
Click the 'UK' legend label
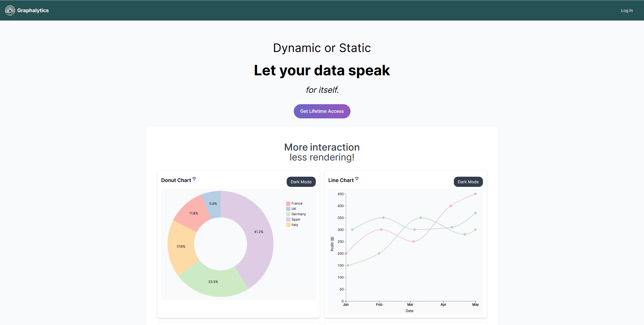pyautogui.click(x=294, y=209)
